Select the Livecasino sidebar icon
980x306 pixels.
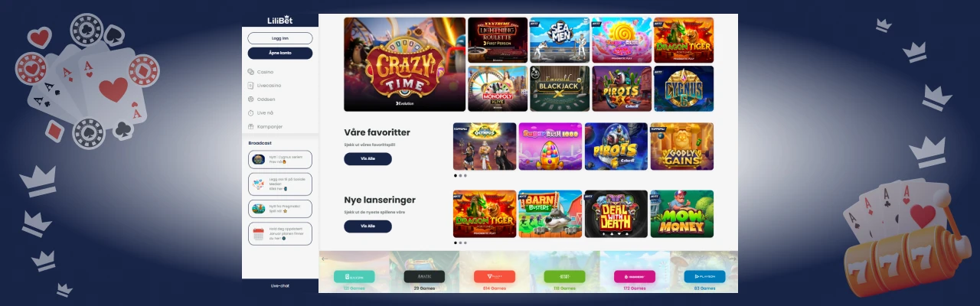pos(250,86)
